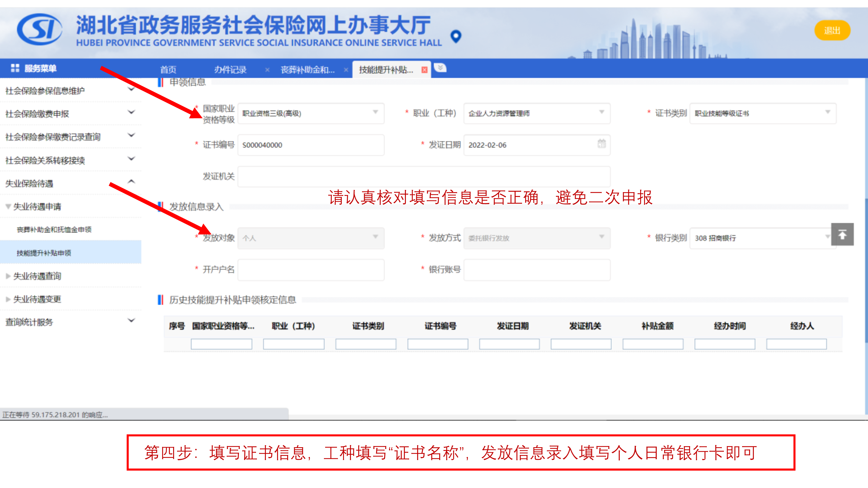Screen dimensions: 868x488
Task: Open the 服务菜单 grid icon
Action: click(x=15, y=68)
